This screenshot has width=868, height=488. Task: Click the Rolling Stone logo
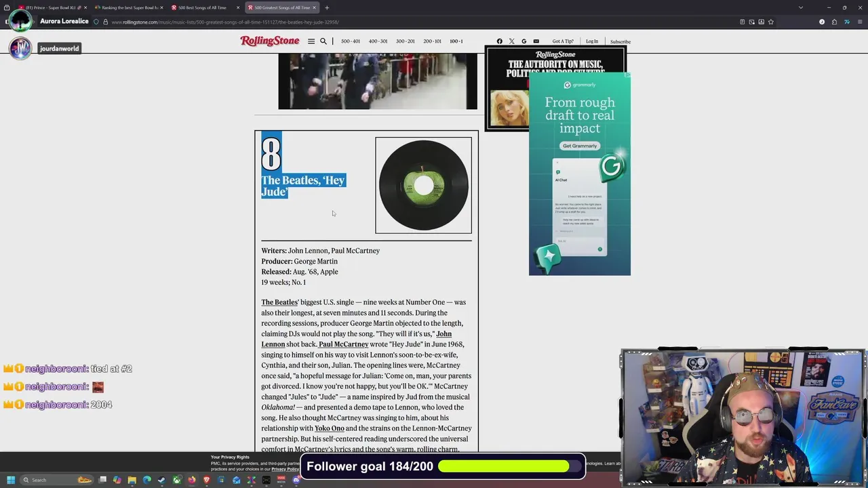(269, 41)
